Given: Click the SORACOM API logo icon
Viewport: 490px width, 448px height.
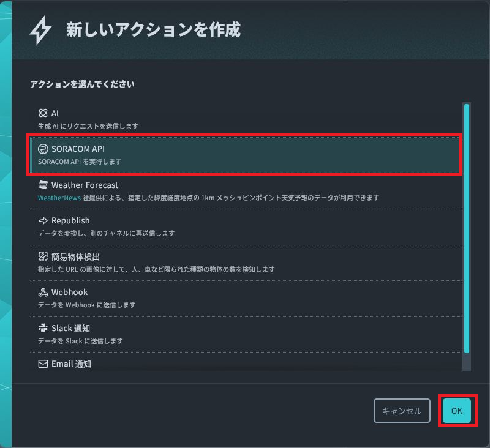Looking at the screenshot, I should pos(43,149).
